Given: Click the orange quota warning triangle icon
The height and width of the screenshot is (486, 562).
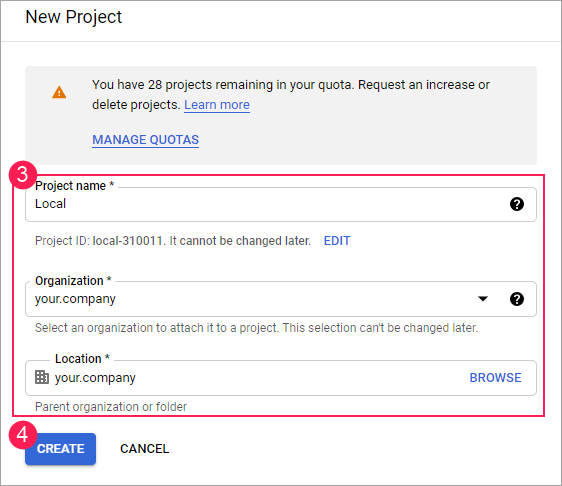Looking at the screenshot, I should pos(59,92).
